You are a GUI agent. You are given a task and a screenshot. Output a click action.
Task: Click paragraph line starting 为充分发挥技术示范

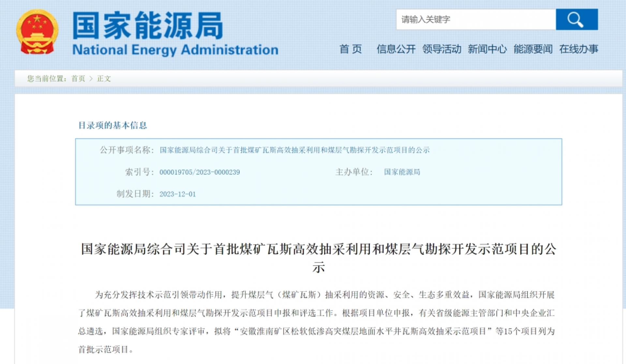click(325, 295)
